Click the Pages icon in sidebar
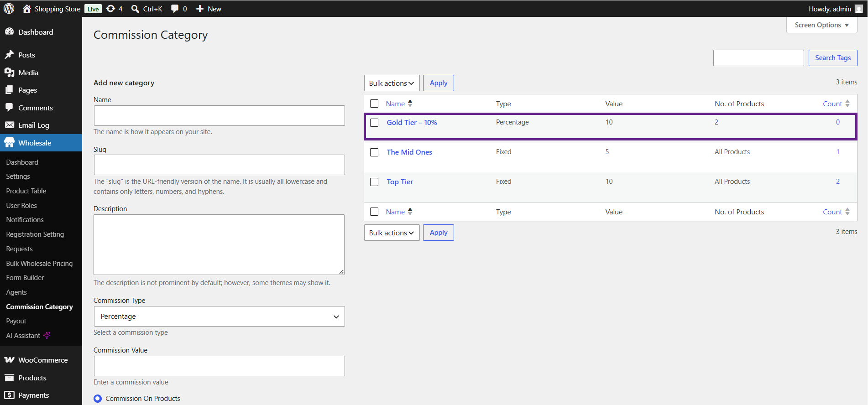The width and height of the screenshot is (868, 405). coord(9,90)
